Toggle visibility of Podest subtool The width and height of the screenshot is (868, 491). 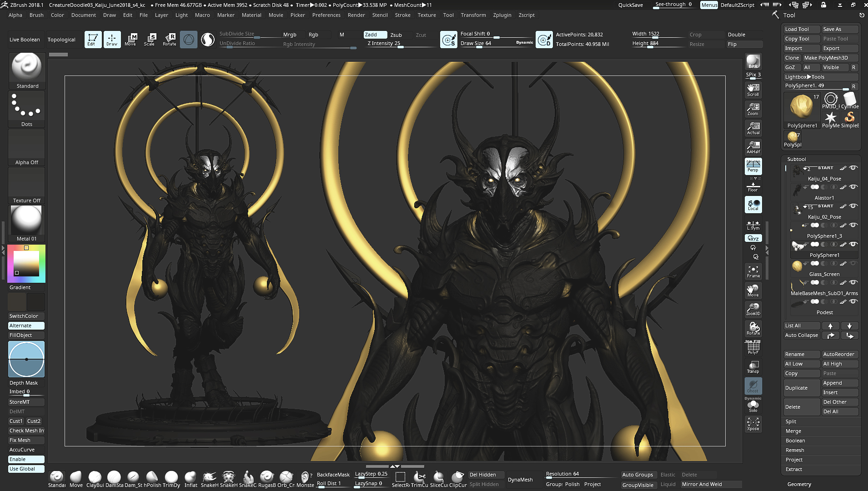pos(853,301)
